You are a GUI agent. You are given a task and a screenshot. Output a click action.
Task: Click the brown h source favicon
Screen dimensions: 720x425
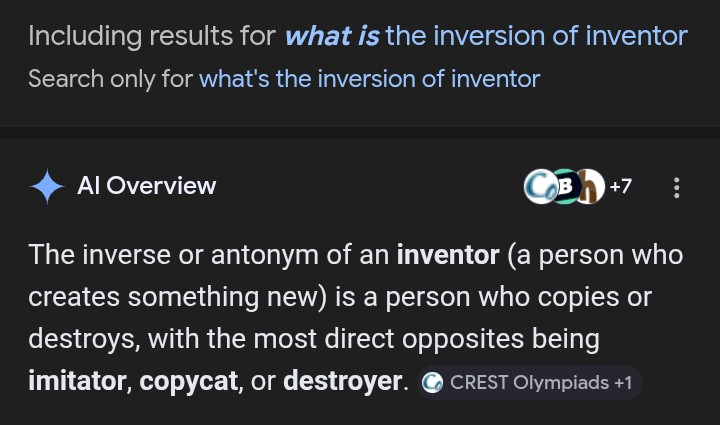coord(590,187)
